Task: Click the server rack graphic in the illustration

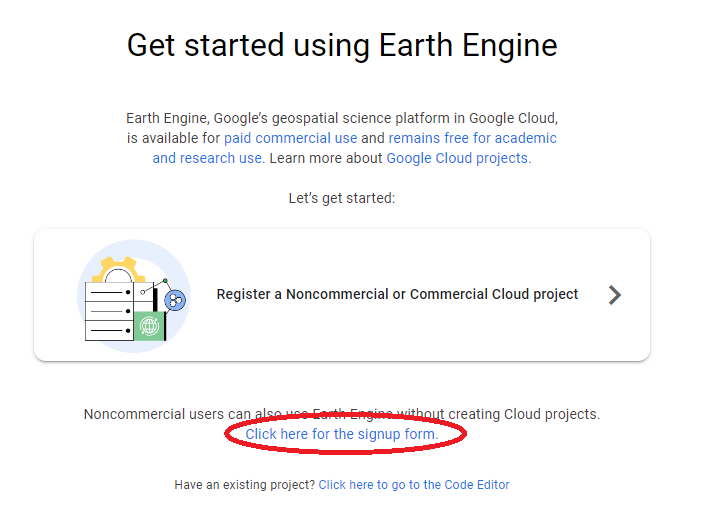Action: point(109,311)
